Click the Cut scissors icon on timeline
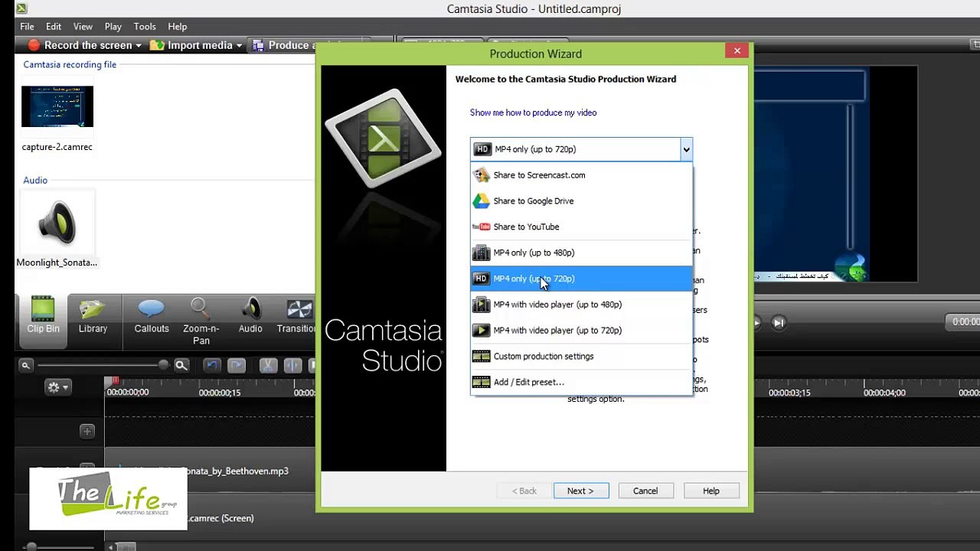This screenshot has height=551, width=980. coord(268,366)
